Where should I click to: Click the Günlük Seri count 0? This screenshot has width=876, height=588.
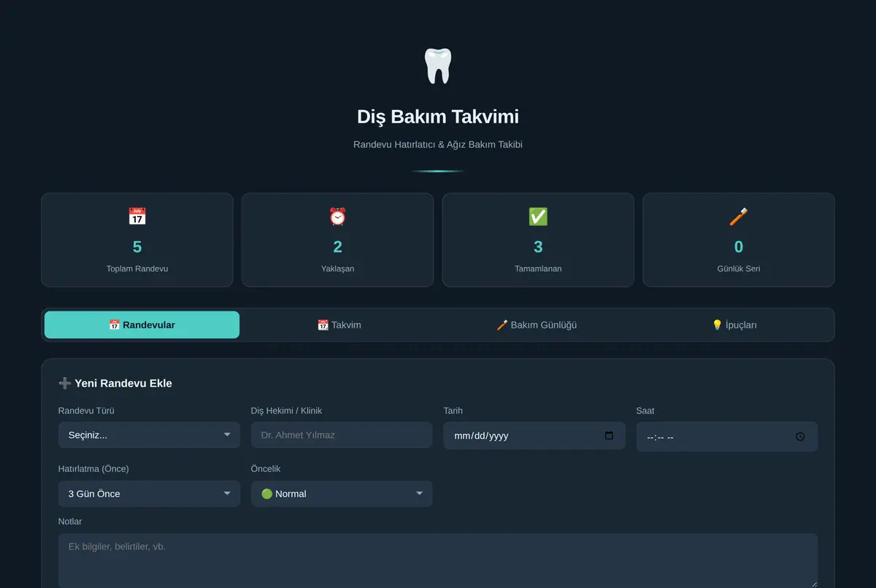(739, 247)
